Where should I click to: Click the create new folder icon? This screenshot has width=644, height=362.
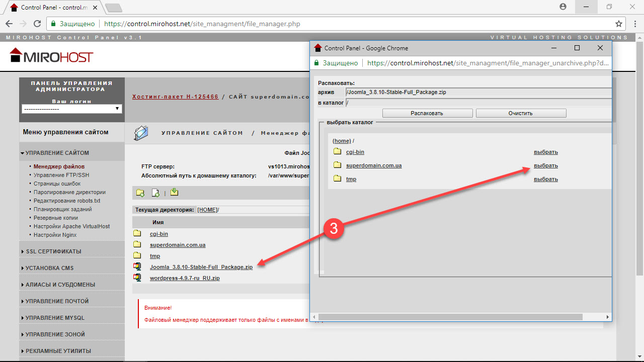140,193
